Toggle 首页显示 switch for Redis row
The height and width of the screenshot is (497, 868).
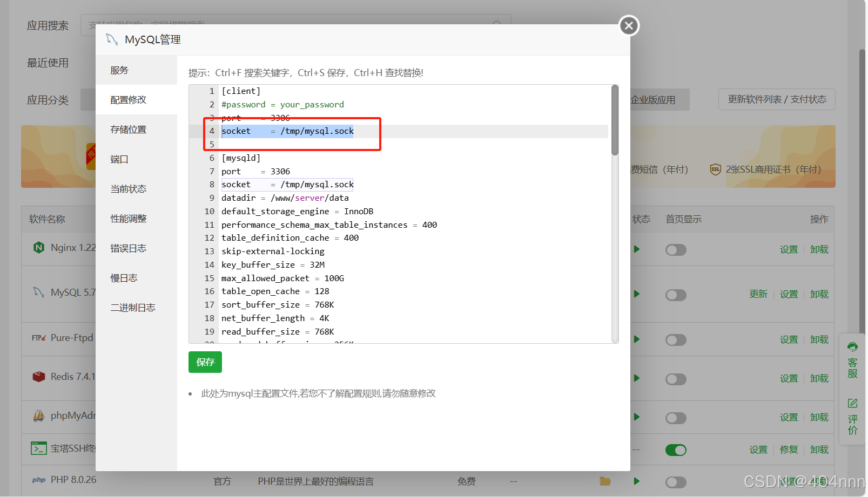[676, 379]
